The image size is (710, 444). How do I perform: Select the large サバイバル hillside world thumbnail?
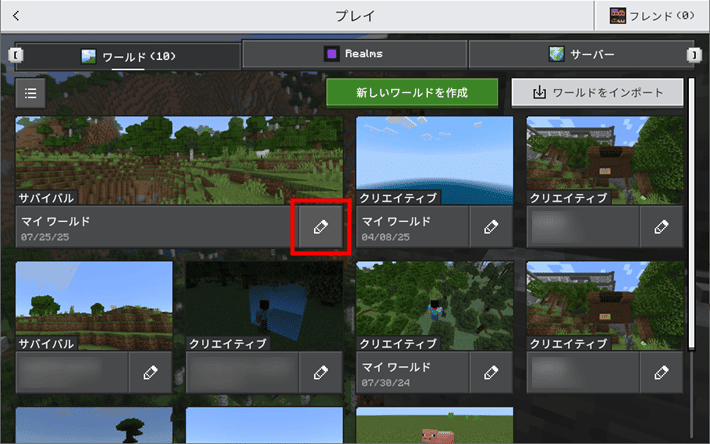[179, 161]
